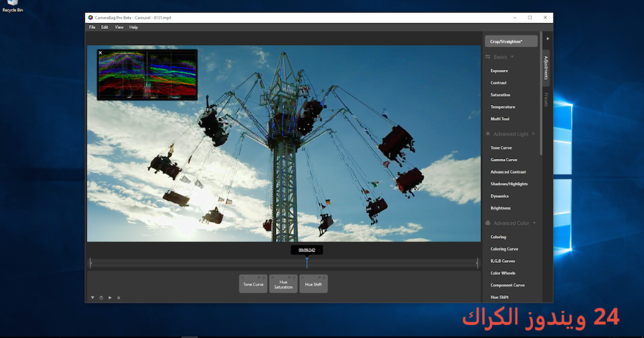Add a Shadows/Highlights adjustment
This screenshot has width=644, height=338.
(x=509, y=184)
